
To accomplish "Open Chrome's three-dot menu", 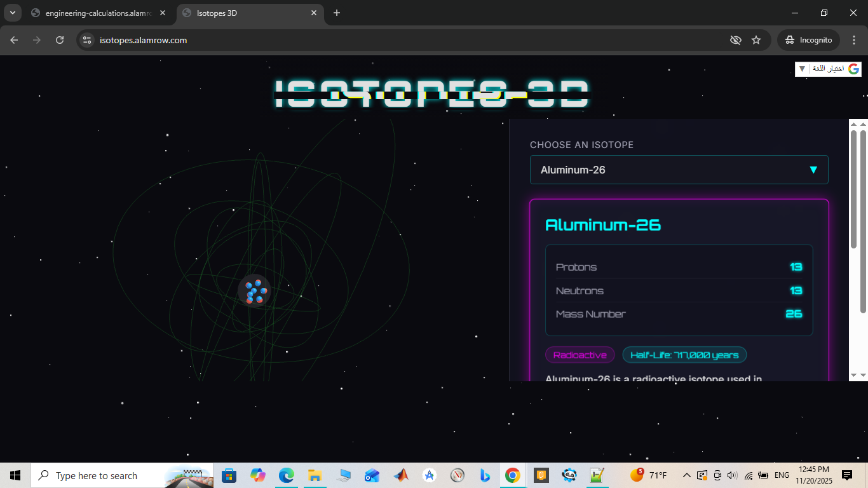I will (x=855, y=39).
